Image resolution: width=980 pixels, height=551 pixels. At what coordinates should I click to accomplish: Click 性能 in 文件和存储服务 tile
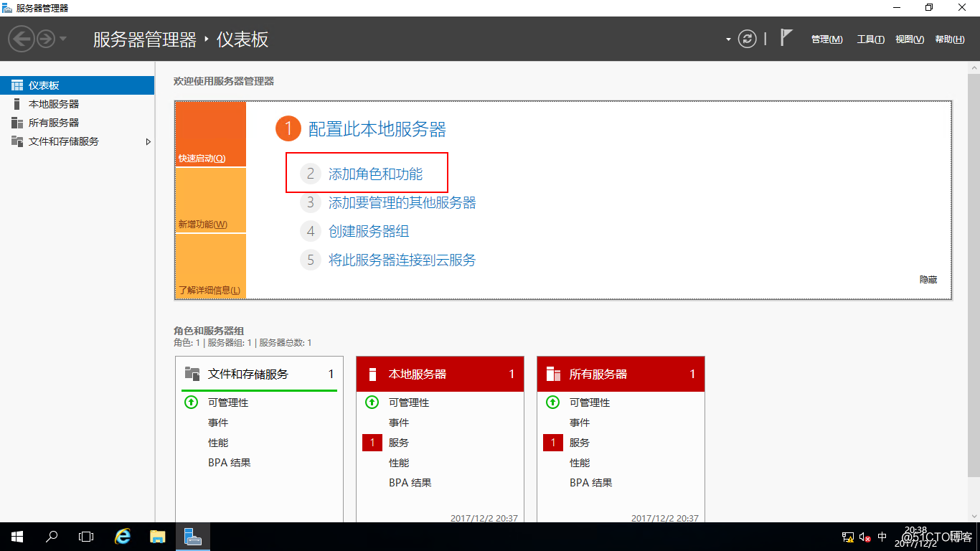(x=218, y=443)
